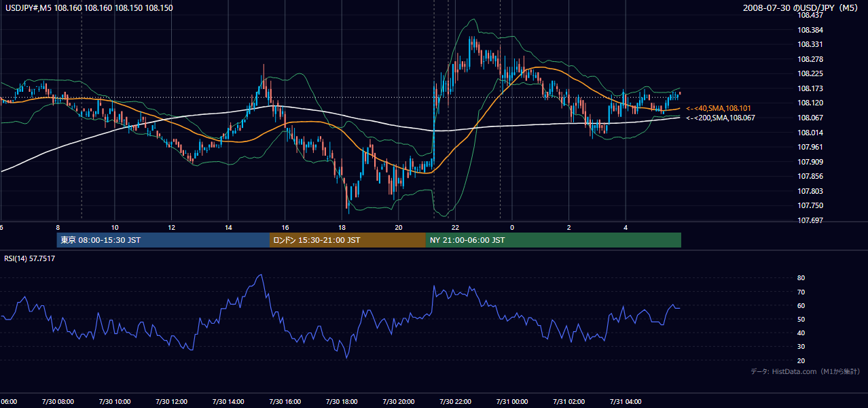Click RSI scale value 50
The height and width of the screenshot is (408, 868).
coord(801,319)
